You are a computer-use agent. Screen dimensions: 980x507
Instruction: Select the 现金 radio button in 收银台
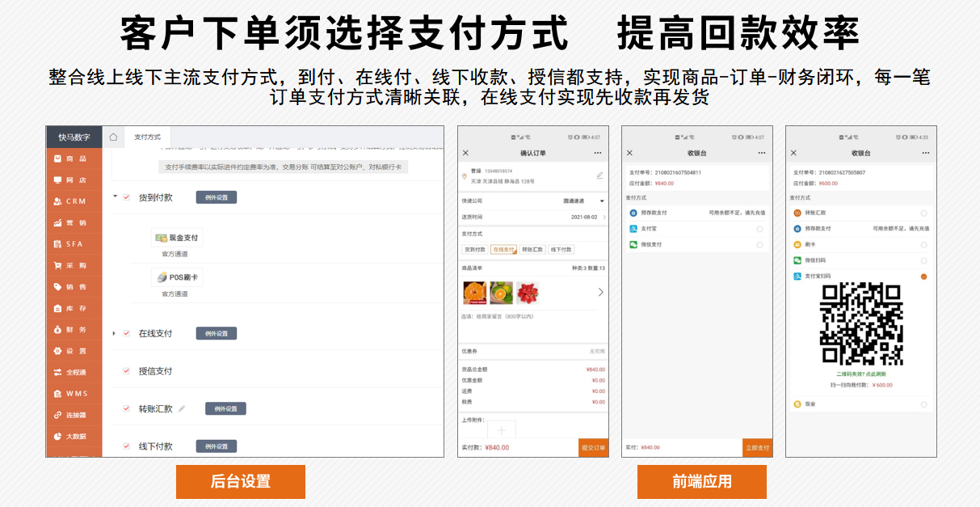tap(923, 403)
